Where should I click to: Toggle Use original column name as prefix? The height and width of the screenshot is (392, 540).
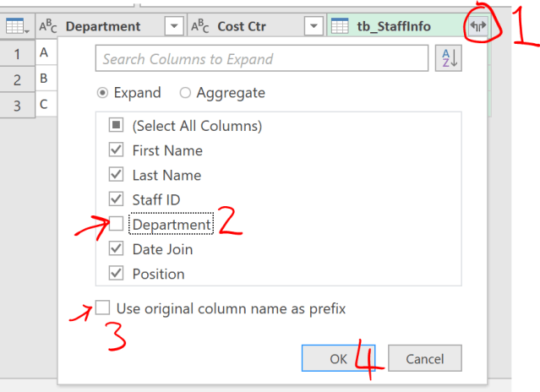click(102, 308)
